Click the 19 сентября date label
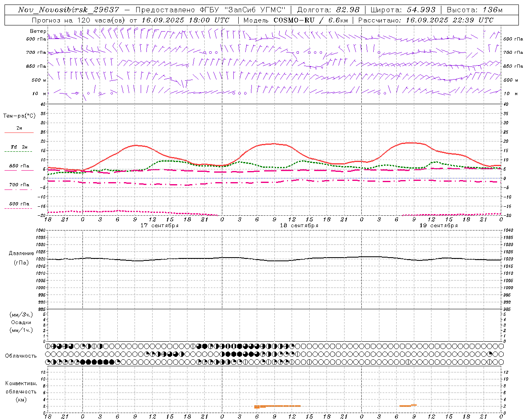The width and height of the screenshot is (525, 420). coord(438,226)
